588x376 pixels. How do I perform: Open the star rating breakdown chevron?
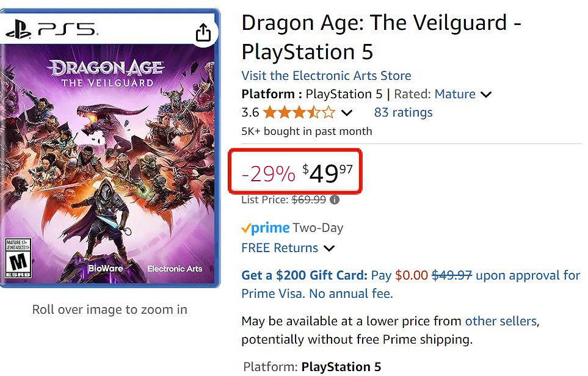347,113
